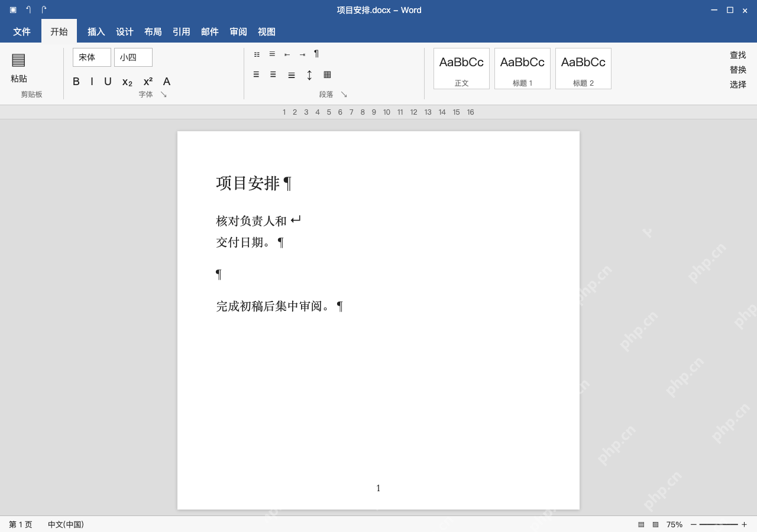Open the 视图 tab

tap(267, 32)
